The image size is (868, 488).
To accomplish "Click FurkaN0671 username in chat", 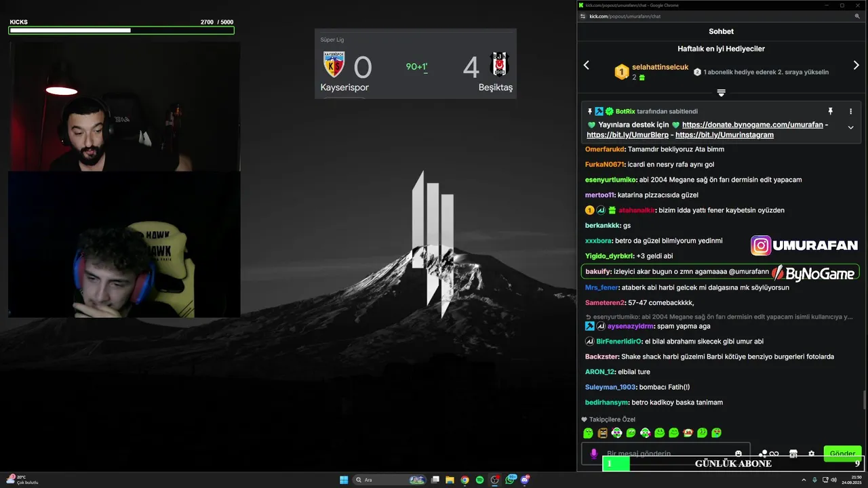I will 604,164.
